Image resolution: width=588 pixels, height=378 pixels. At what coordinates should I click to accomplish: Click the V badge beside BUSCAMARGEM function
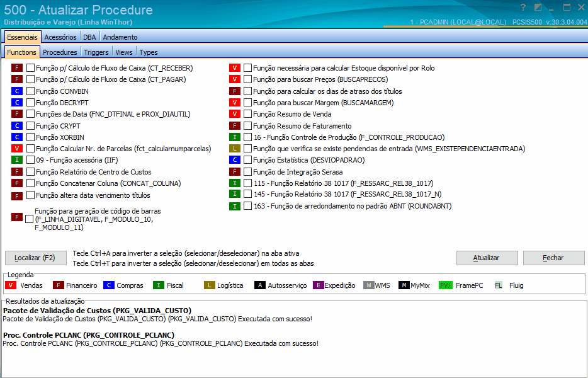pos(235,103)
